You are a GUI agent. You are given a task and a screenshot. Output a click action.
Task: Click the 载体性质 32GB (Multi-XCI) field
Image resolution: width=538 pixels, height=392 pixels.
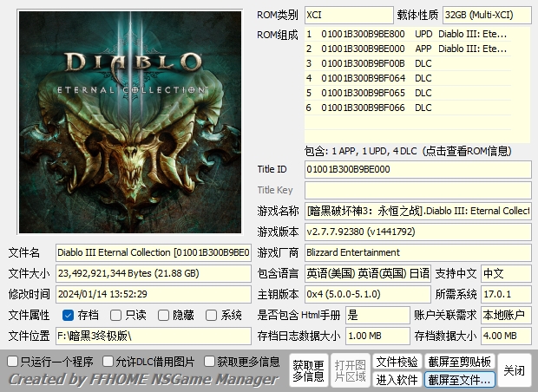(487, 15)
